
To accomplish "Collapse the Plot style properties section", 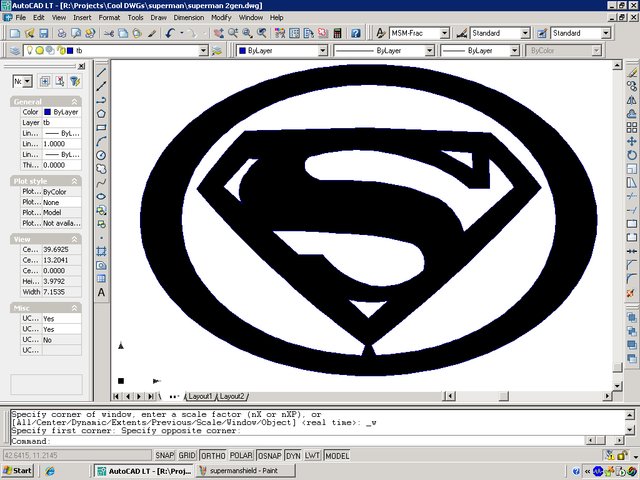I will (75, 181).
